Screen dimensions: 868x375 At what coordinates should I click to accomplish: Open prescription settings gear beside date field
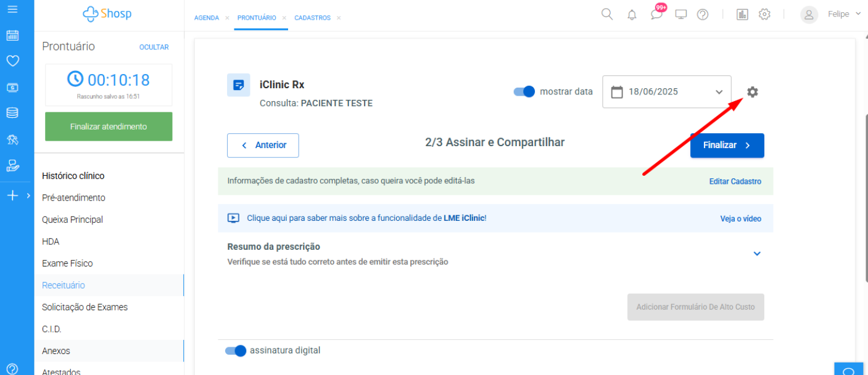tap(752, 92)
